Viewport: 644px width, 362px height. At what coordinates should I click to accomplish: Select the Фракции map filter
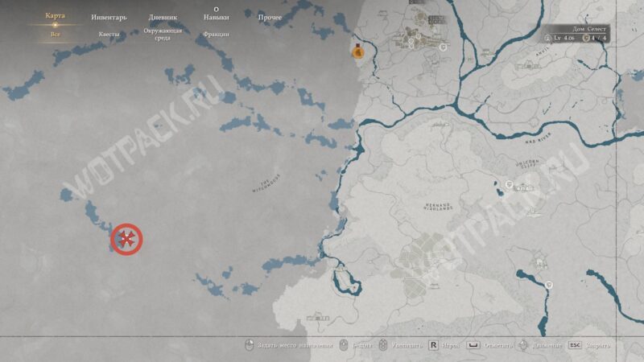(216, 35)
